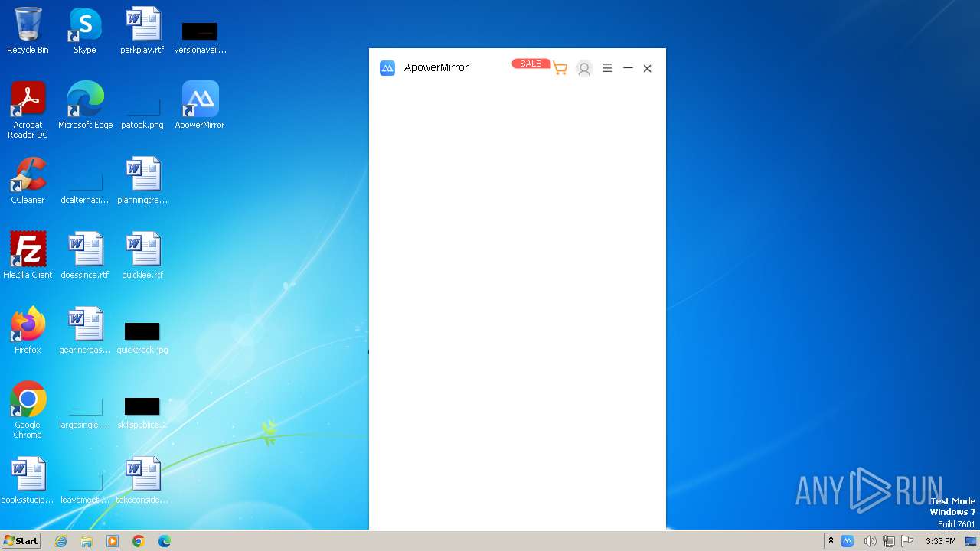The width and height of the screenshot is (980, 551).
Task: Open the Recycle Bin desktop icon
Action: (28, 31)
